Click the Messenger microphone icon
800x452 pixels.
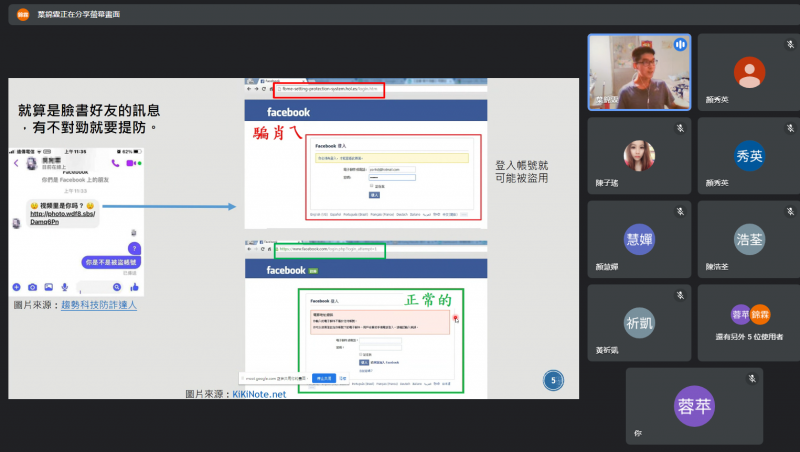tap(64, 287)
